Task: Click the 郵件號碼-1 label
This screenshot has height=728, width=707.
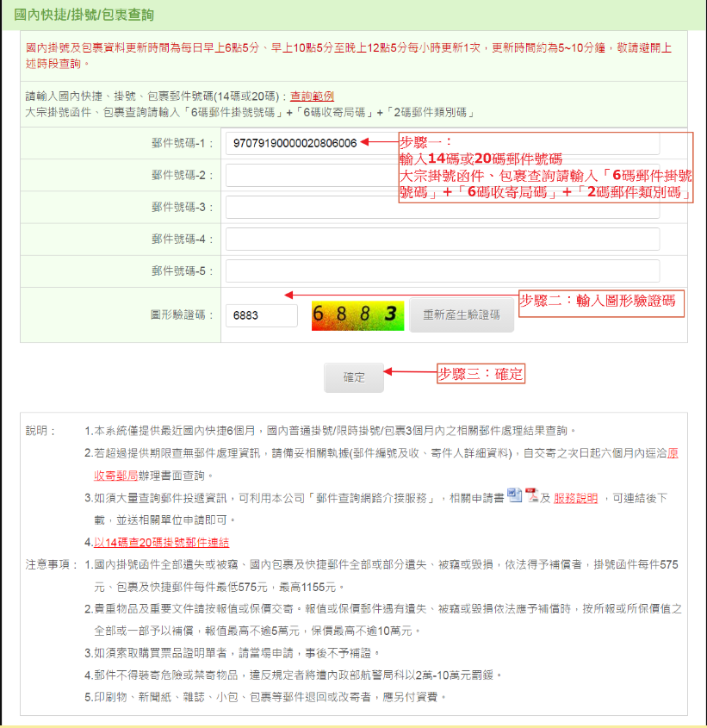Action: (183, 143)
